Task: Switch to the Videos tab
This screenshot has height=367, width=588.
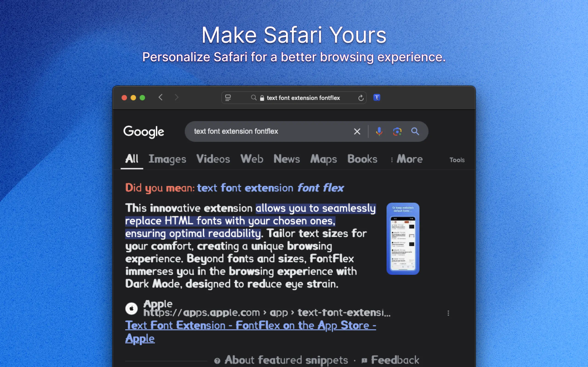Action: click(x=213, y=159)
